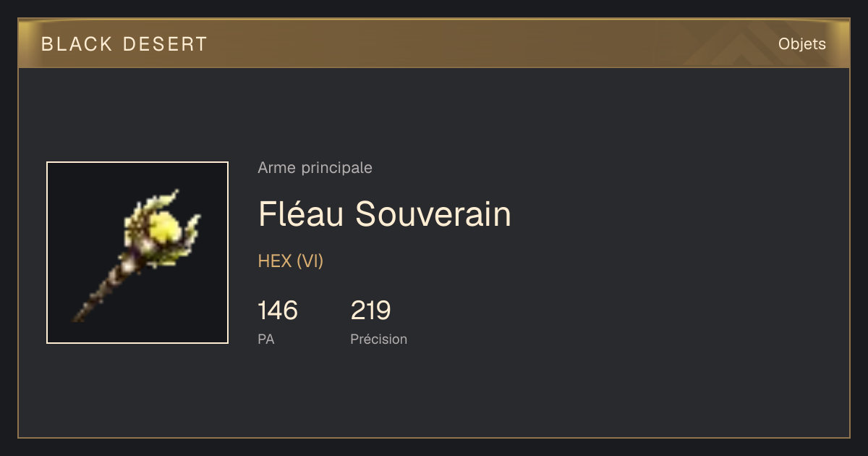Click the HEX (VI) enhancement label
868x456 pixels.
click(x=290, y=261)
